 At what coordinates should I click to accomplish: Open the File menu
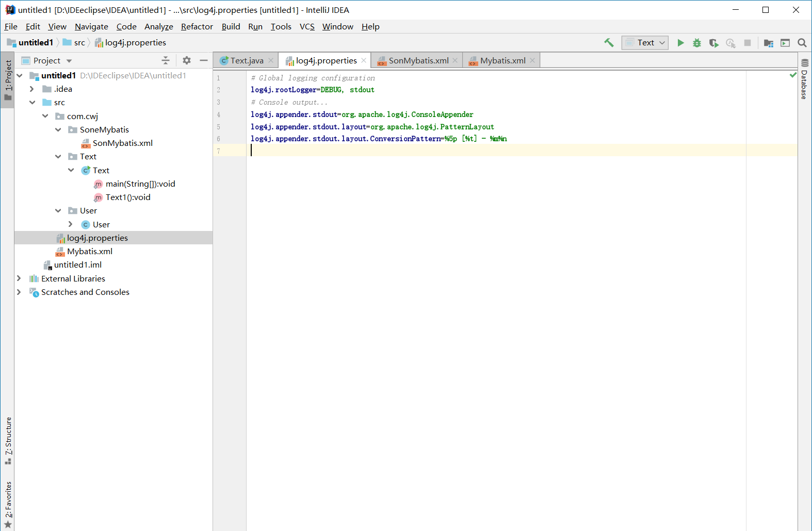pos(11,27)
